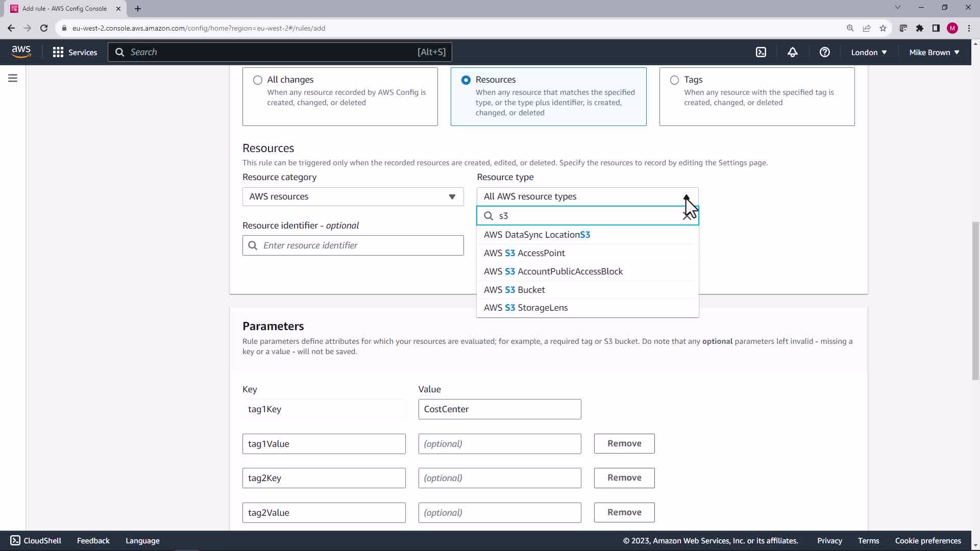This screenshot has height=551, width=980.
Task: Open the London region selector
Action: (x=869, y=53)
